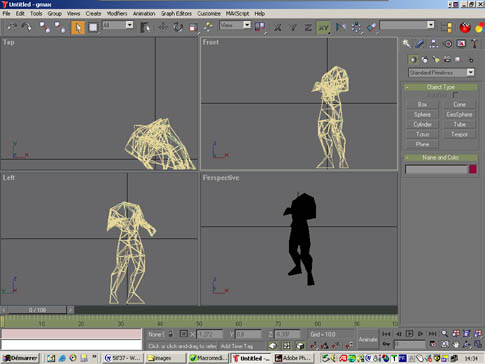The width and height of the screenshot is (485, 364).
Task: Select the Select Object arrow tool
Action: [x=78, y=27]
